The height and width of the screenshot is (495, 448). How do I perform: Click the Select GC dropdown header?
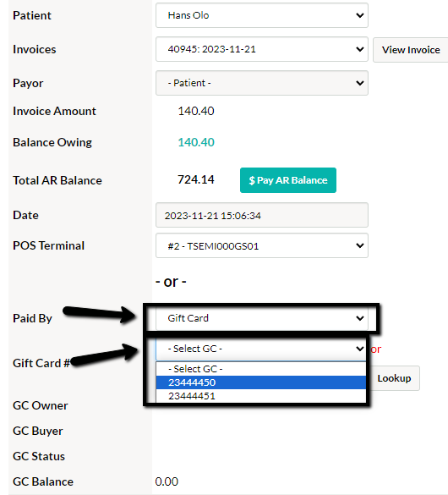(x=260, y=349)
